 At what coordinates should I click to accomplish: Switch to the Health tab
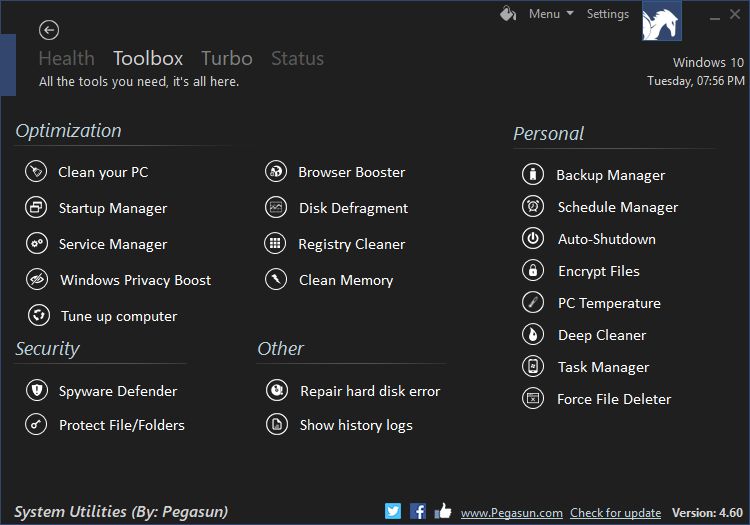66,58
